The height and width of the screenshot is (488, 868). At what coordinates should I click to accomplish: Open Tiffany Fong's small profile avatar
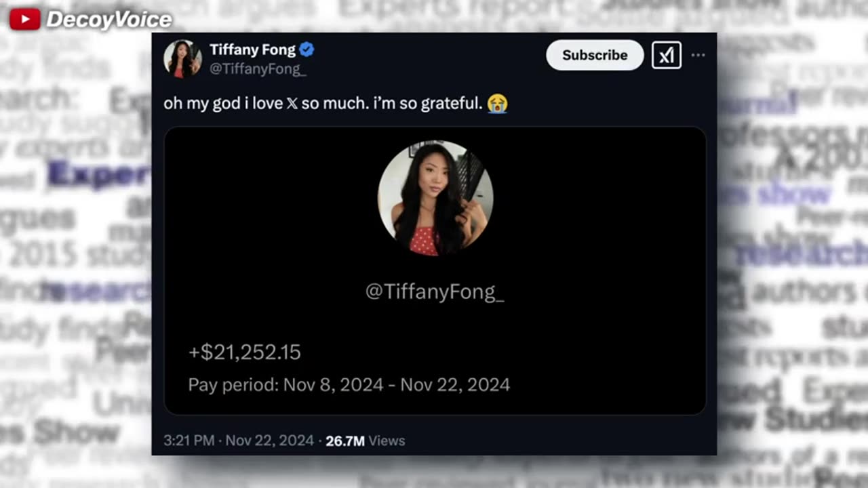click(x=182, y=58)
